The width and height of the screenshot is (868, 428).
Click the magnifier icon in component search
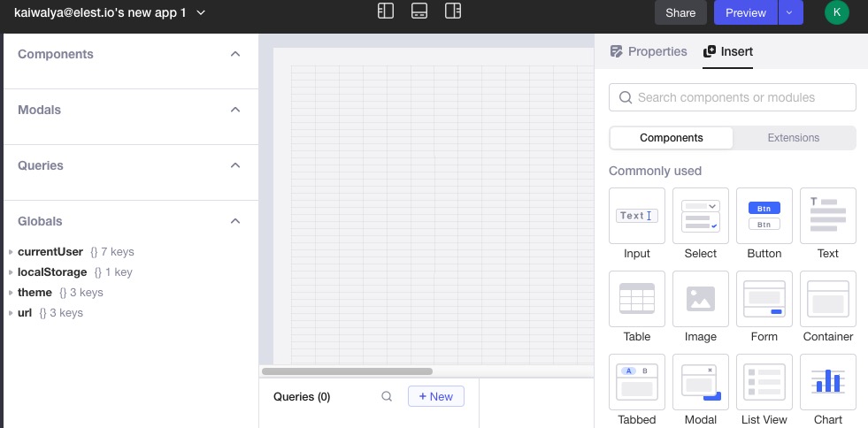[x=625, y=97]
